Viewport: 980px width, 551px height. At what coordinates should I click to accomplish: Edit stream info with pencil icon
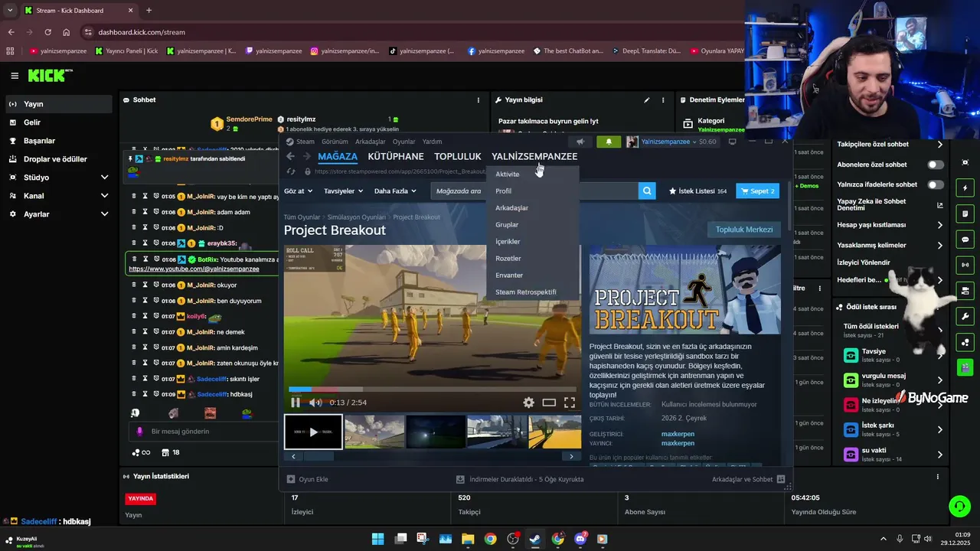pyautogui.click(x=646, y=100)
